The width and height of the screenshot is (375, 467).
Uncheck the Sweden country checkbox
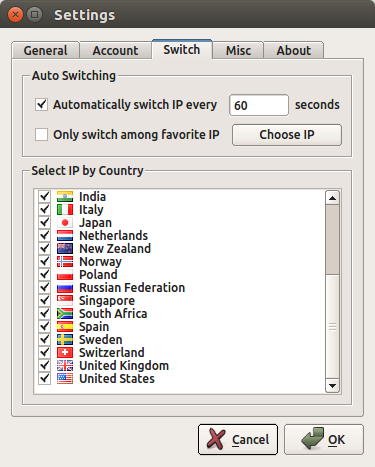tap(44, 340)
